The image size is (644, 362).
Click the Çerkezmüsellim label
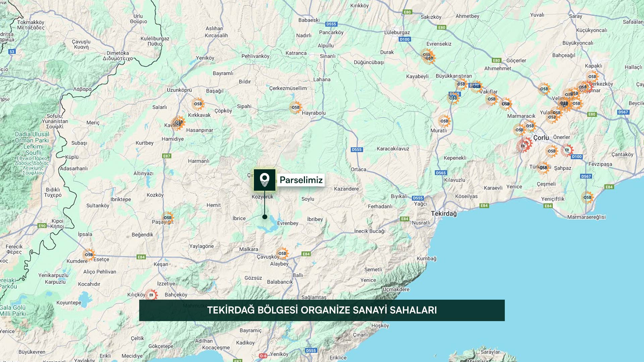click(288, 88)
